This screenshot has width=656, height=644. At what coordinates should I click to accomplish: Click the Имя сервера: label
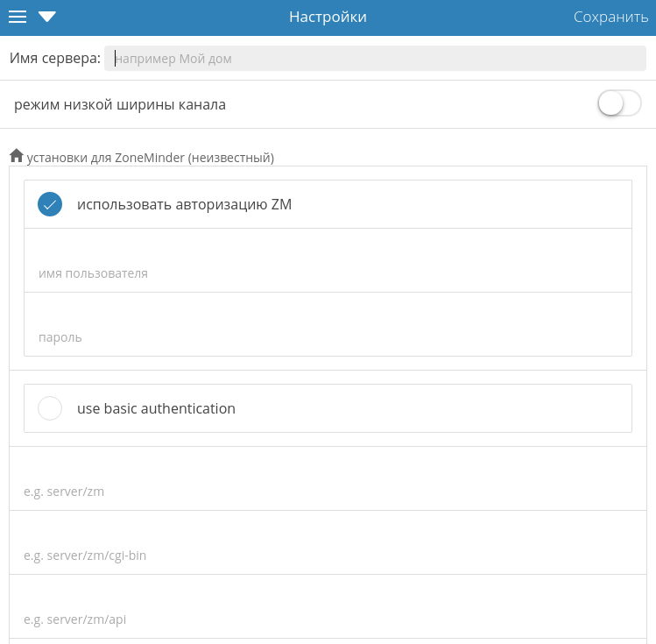55,58
